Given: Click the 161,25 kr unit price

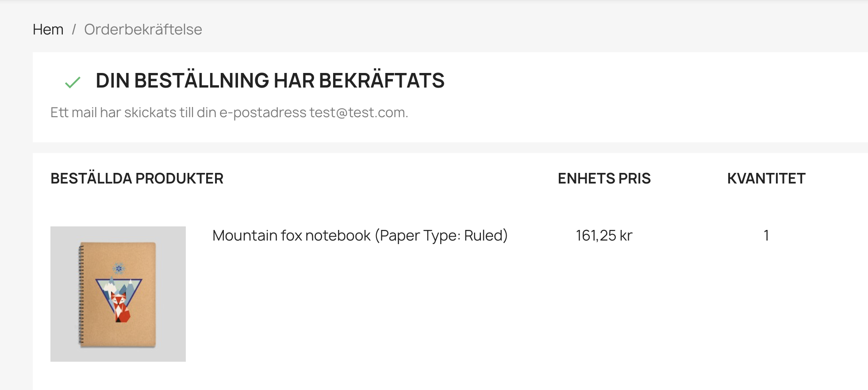Looking at the screenshot, I should coord(604,236).
